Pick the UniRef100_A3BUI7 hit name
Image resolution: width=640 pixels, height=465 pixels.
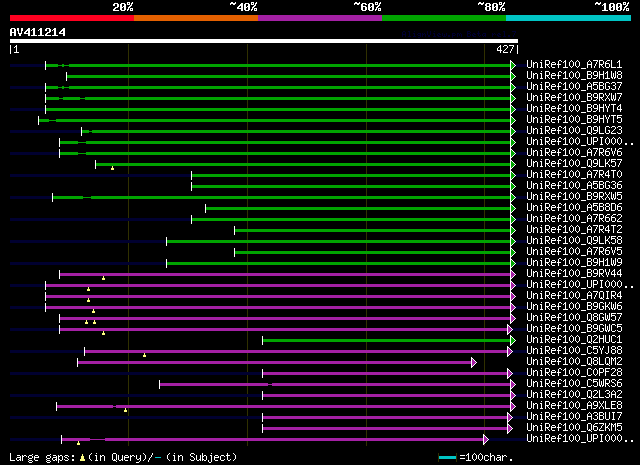[x=574, y=417]
